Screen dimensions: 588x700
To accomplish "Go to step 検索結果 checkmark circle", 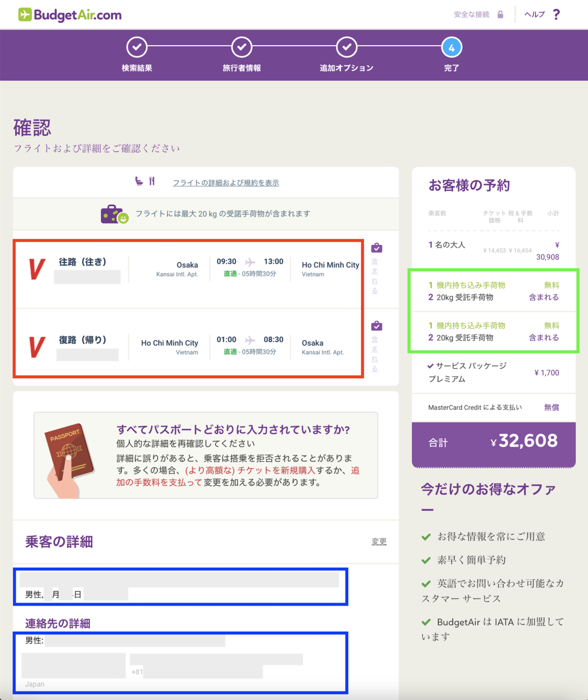I will [x=136, y=47].
